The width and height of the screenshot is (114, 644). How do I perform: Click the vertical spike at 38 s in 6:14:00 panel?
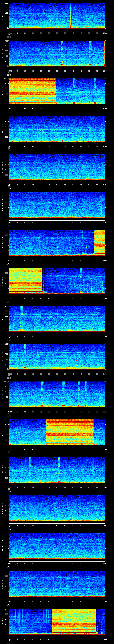pos(70,16)
